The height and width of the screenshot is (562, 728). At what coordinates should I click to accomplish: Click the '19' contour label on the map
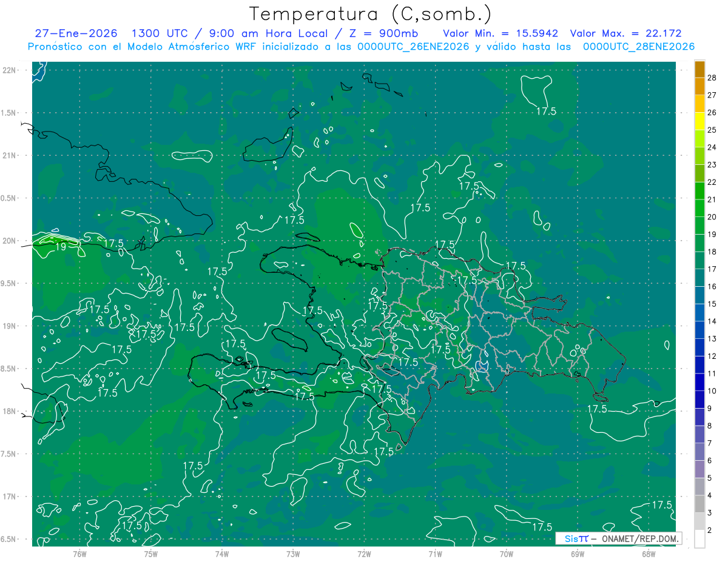pyautogui.click(x=61, y=247)
